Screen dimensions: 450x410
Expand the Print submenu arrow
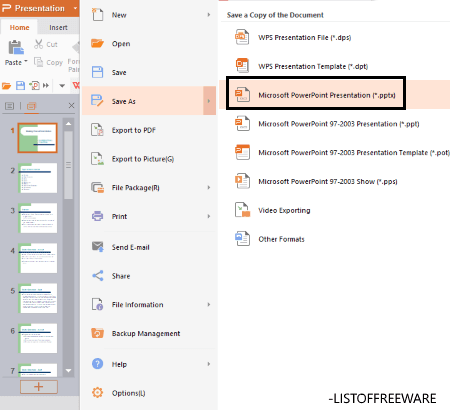coord(209,216)
